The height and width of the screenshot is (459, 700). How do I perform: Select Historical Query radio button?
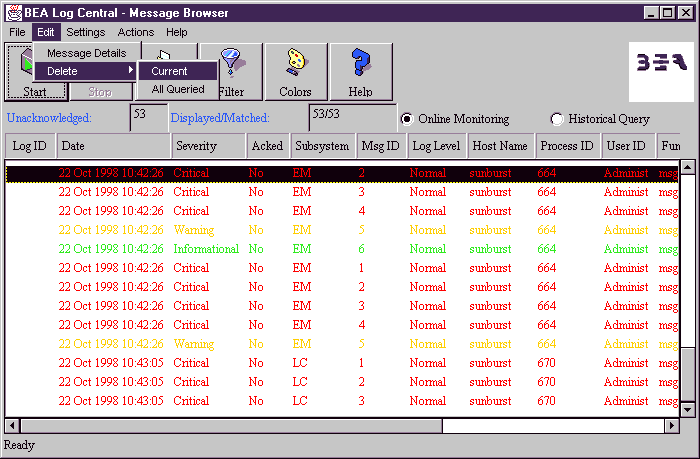point(557,119)
